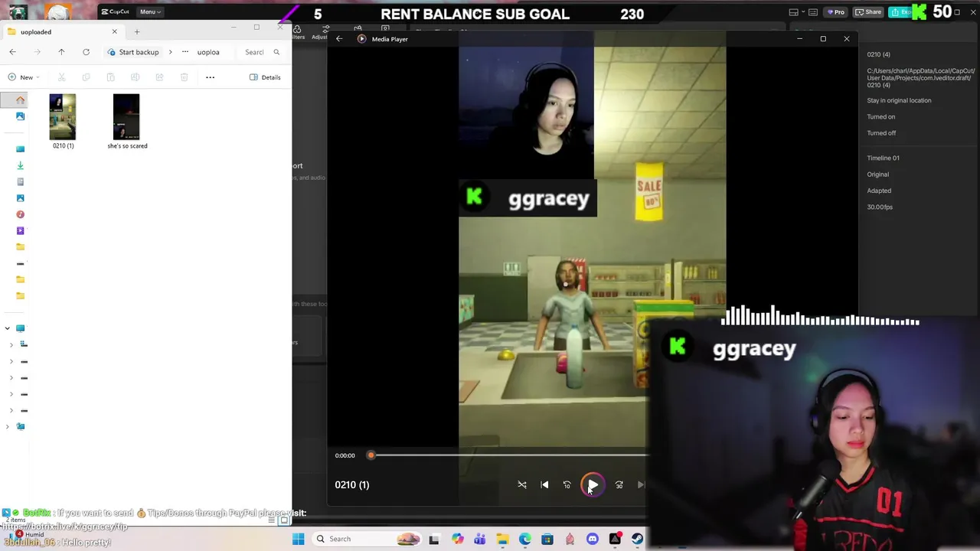Close the uoploaded tab
This screenshot has width=980, height=551.
pos(115,31)
